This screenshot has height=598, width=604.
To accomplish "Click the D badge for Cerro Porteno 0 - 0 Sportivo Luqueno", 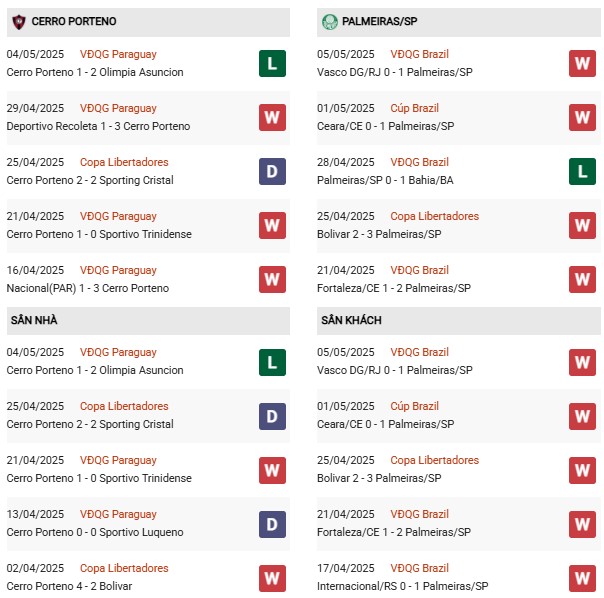I will (x=272, y=524).
